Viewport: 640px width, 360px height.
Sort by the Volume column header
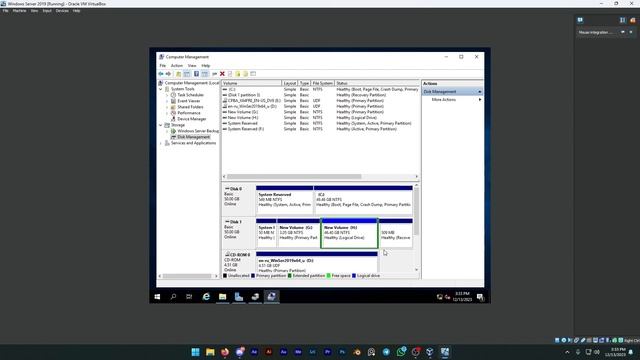click(251, 83)
